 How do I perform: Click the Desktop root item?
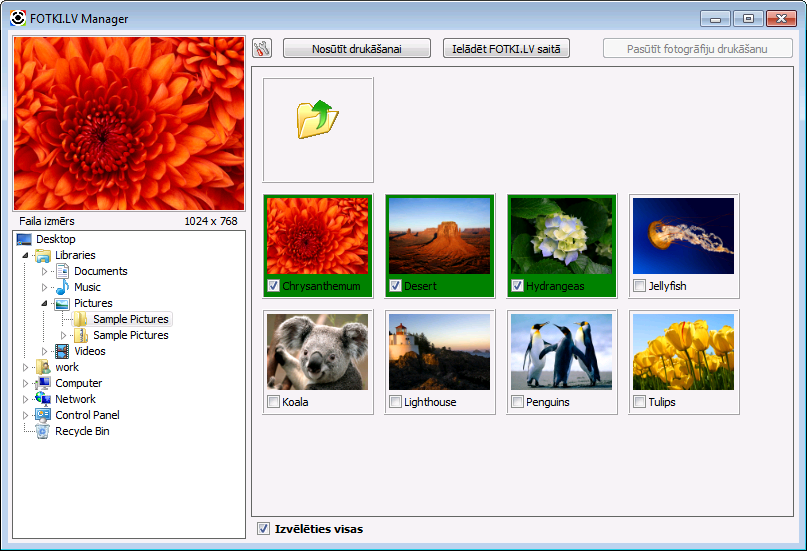(55, 239)
